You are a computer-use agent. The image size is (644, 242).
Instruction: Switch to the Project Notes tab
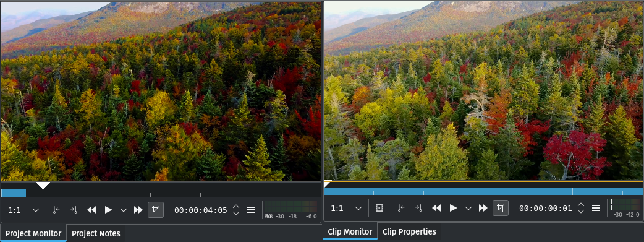pyautogui.click(x=96, y=233)
